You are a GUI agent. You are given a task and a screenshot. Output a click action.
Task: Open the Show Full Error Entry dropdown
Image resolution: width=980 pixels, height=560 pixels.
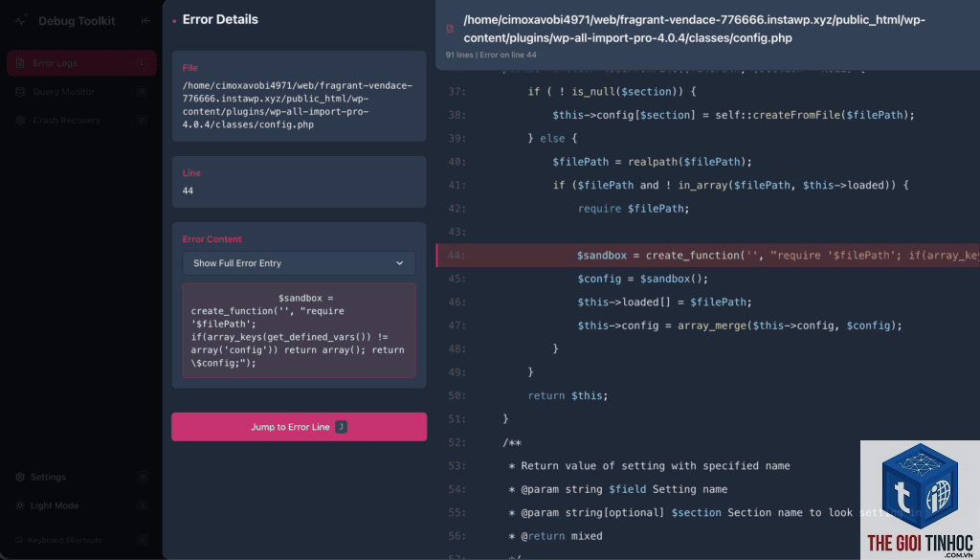pyautogui.click(x=299, y=263)
